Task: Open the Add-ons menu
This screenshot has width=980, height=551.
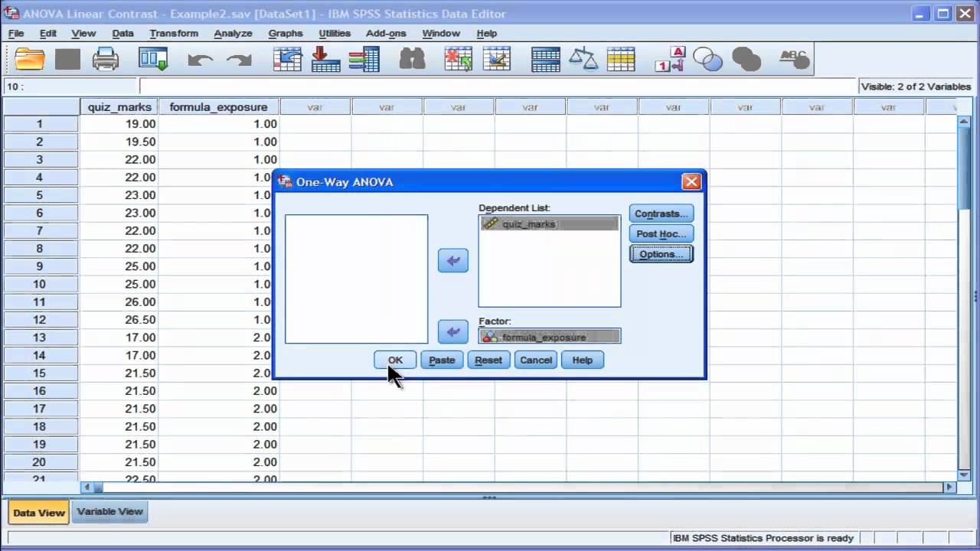Action: (x=386, y=34)
